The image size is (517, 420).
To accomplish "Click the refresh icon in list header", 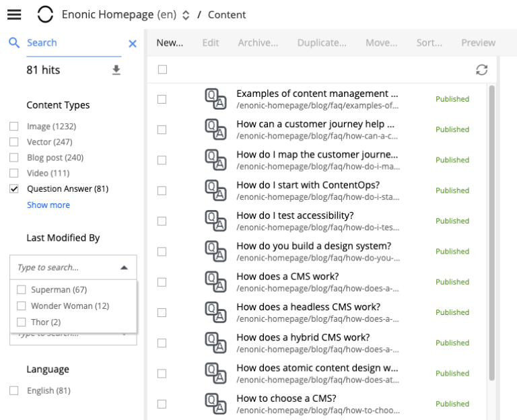I will (481, 70).
